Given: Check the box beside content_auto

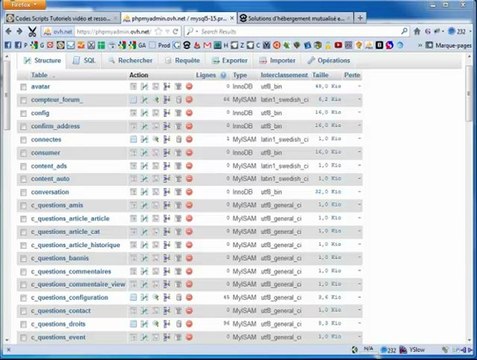Looking at the screenshot, I should (x=23, y=179).
